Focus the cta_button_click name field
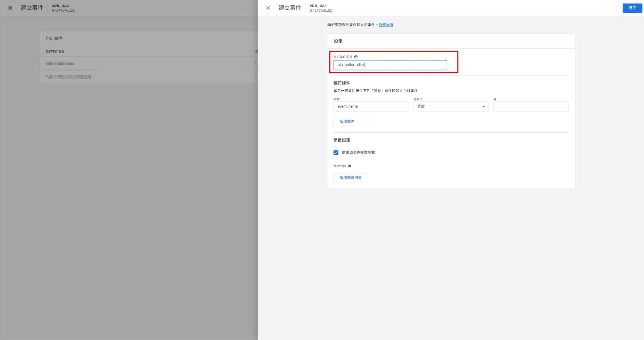The height and width of the screenshot is (340, 644). [390, 65]
